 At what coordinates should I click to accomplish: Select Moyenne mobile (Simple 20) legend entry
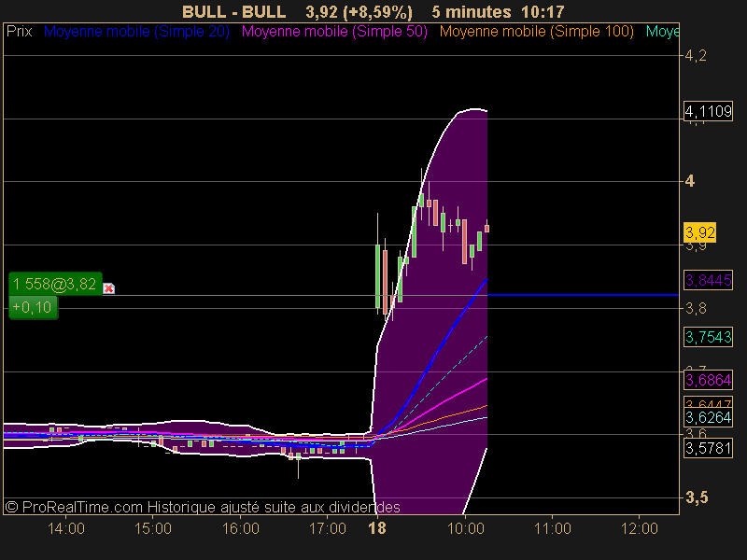click(136, 32)
